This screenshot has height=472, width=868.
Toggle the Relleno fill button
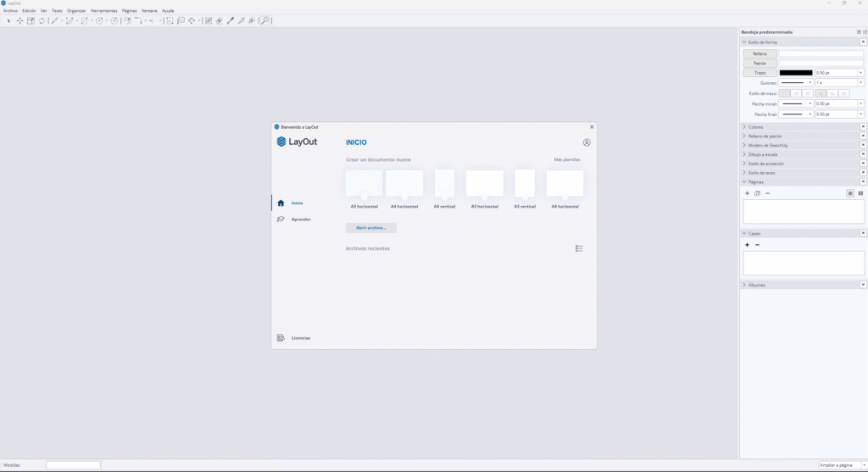(x=759, y=54)
